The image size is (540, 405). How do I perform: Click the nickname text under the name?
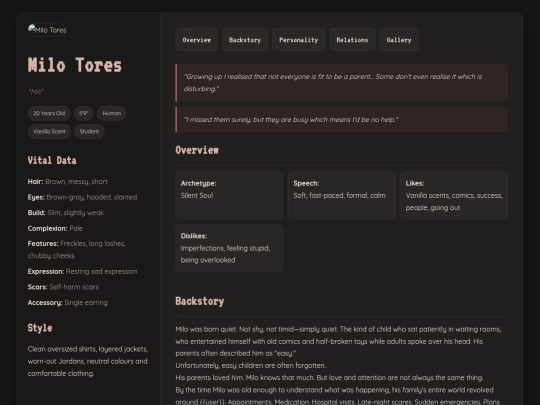coord(36,92)
